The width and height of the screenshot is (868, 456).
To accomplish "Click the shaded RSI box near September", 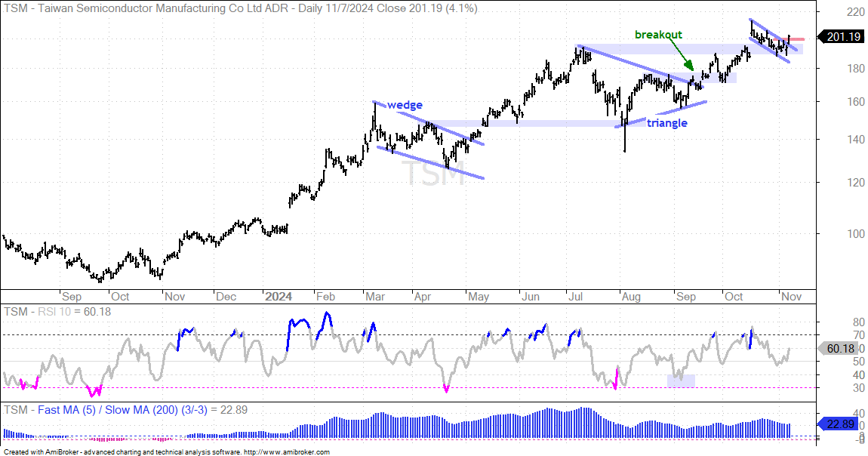I will 681,381.
